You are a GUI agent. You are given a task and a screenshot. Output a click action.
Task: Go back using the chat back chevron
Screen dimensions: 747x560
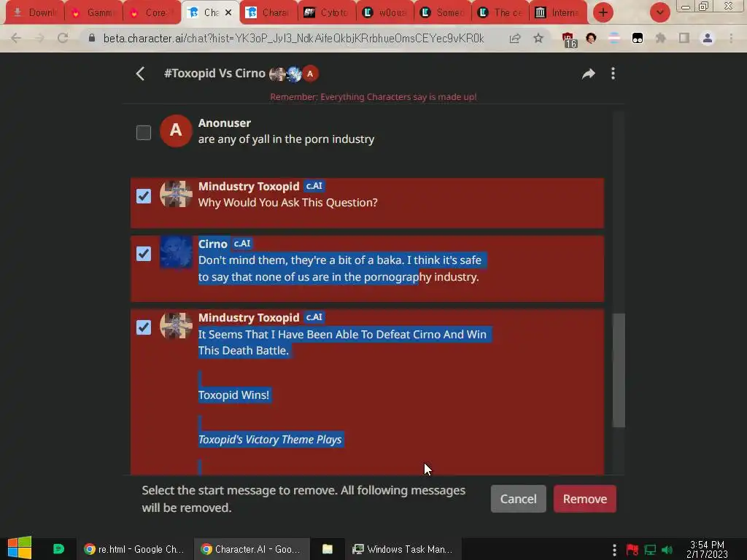tap(140, 74)
